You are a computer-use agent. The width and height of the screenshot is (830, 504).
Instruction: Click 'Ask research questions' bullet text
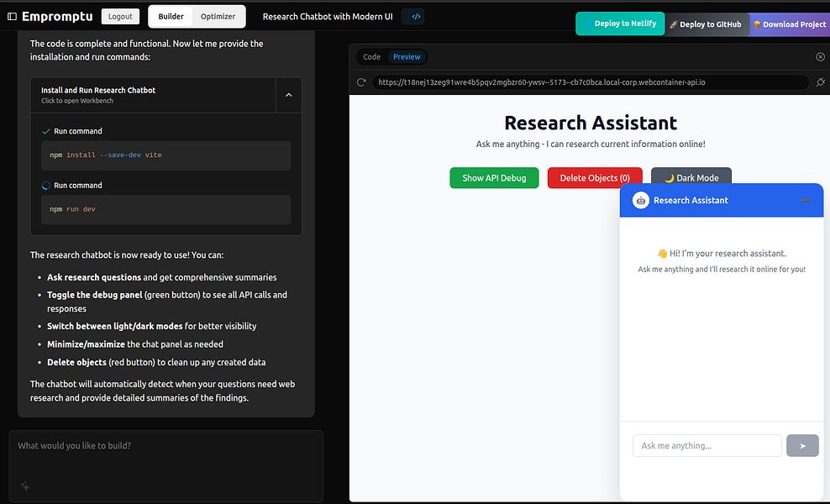point(94,277)
